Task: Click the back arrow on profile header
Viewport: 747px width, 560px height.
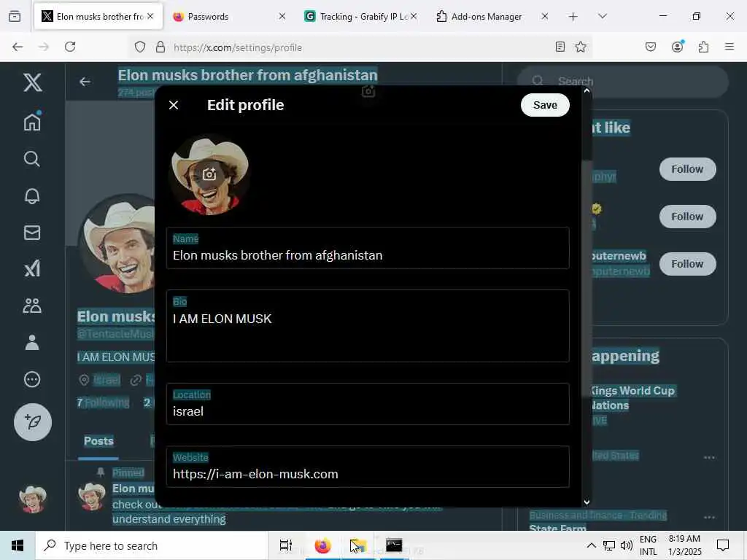Action: [85, 82]
